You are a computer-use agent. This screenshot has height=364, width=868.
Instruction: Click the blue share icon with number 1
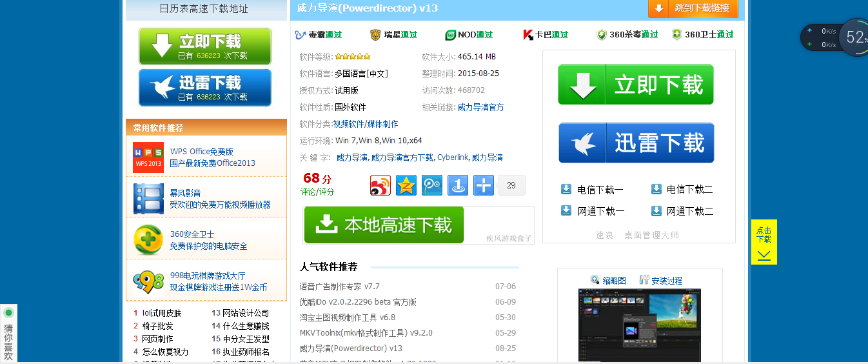[x=458, y=185]
